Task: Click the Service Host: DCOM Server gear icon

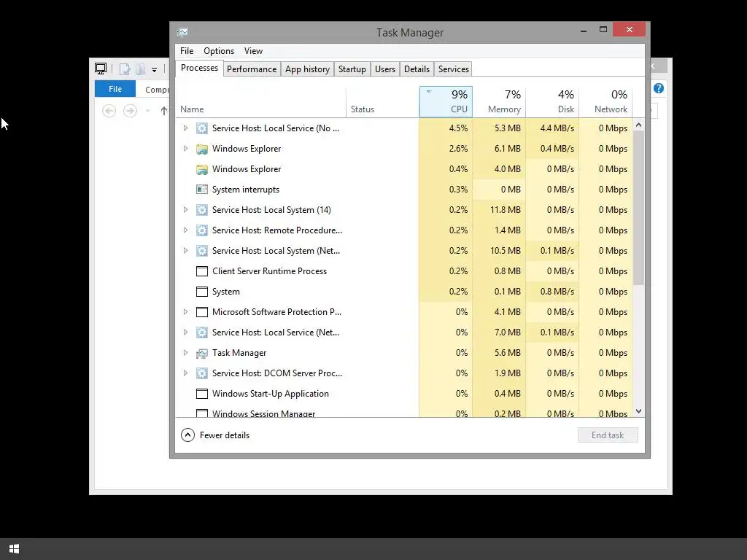Action: coord(202,373)
